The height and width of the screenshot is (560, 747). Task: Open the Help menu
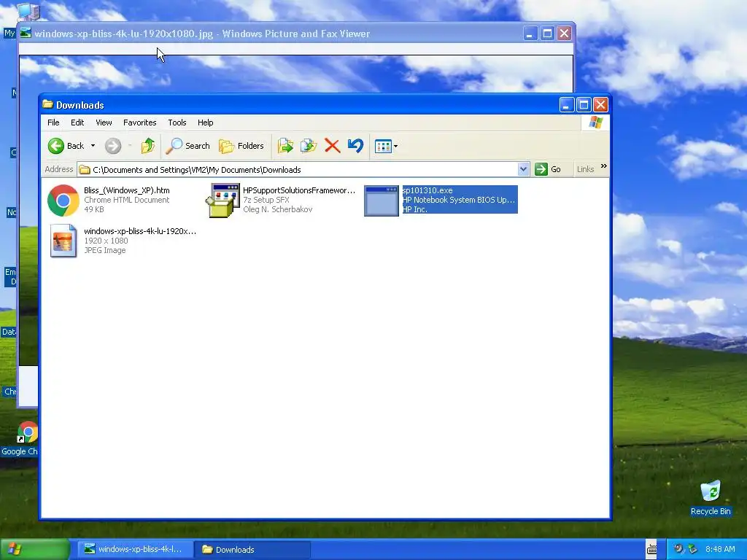point(205,122)
